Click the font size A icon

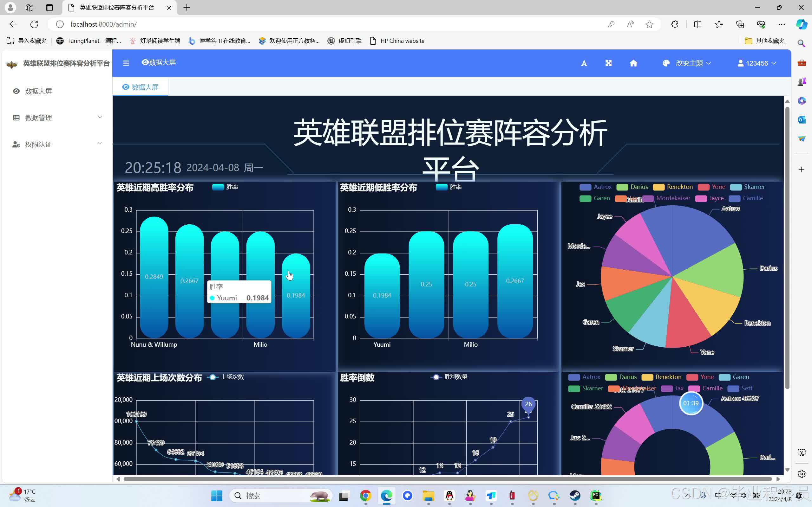coord(584,63)
